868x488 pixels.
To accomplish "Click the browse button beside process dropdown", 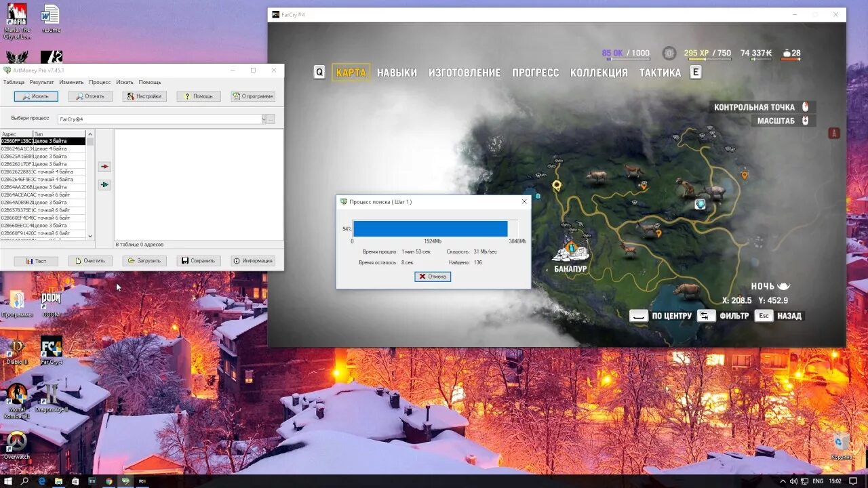I will [271, 119].
